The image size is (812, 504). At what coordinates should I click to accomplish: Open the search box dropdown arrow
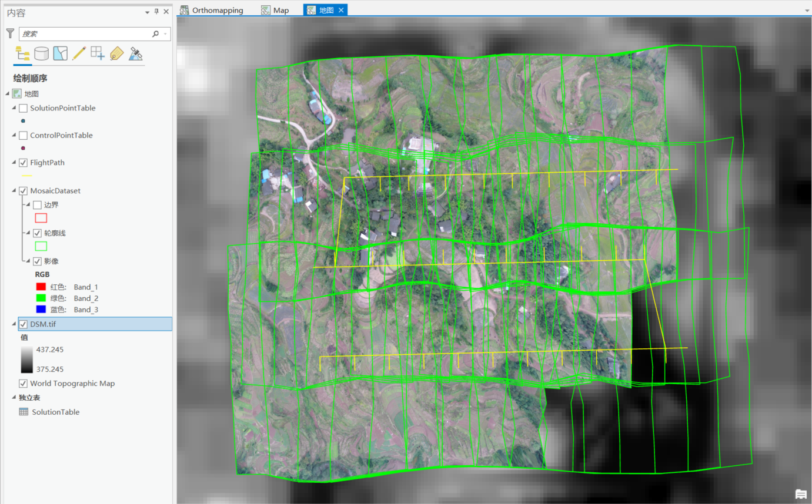(x=166, y=34)
